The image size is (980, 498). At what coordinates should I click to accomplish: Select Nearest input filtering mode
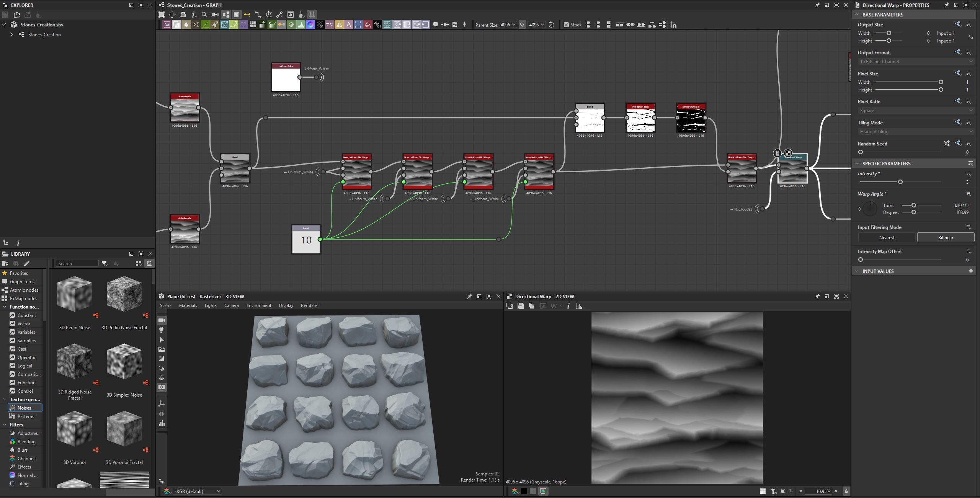(x=887, y=237)
